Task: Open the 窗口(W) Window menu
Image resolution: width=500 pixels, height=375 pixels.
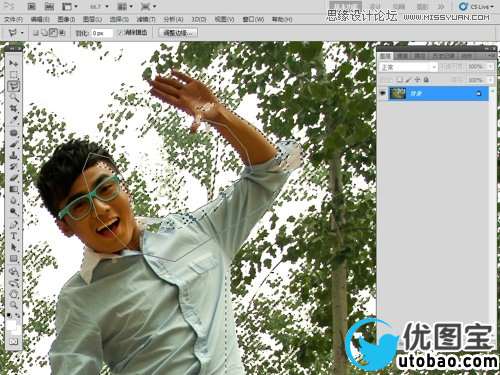Action: coord(253,19)
